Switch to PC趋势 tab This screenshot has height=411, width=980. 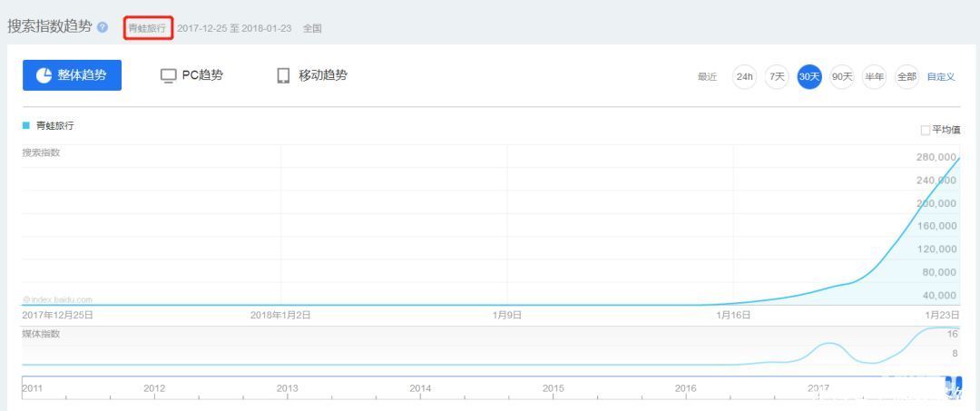point(191,75)
